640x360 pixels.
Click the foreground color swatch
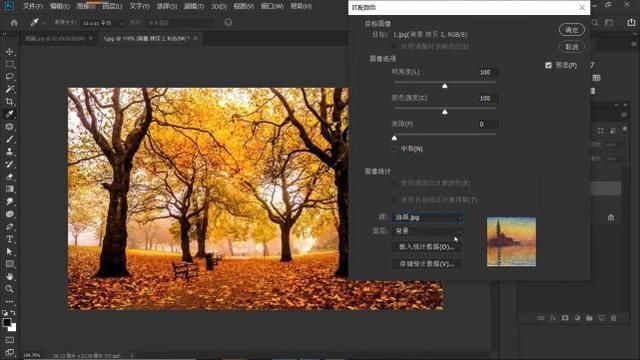[7, 322]
